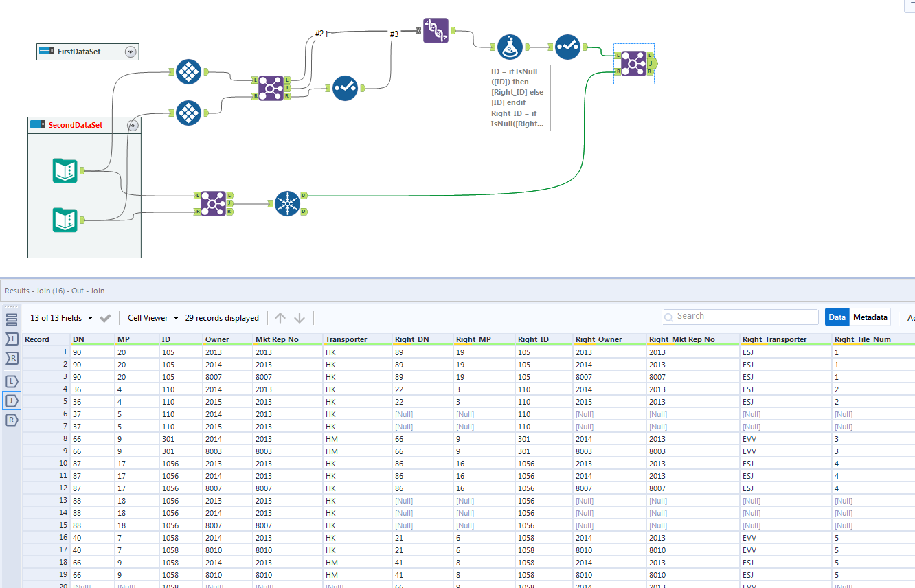Select the Unique tool with U and D outputs
This screenshot has width=915, height=588.
click(288, 203)
